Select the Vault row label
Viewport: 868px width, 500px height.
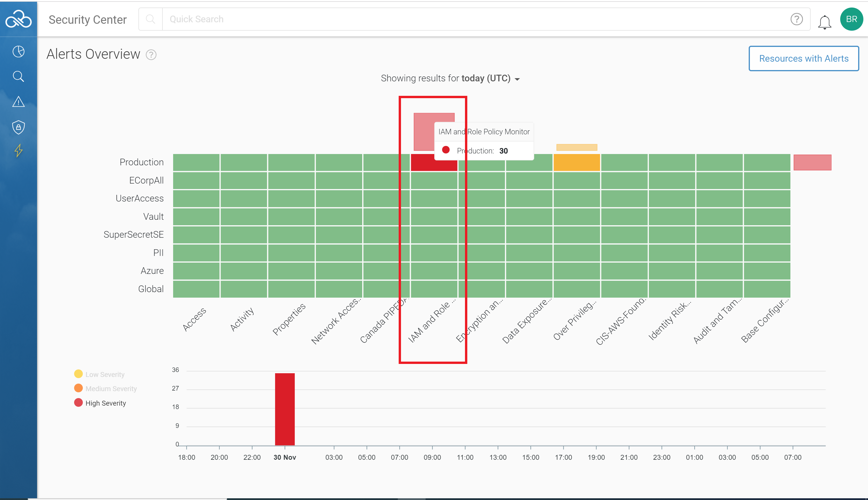click(x=153, y=216)
